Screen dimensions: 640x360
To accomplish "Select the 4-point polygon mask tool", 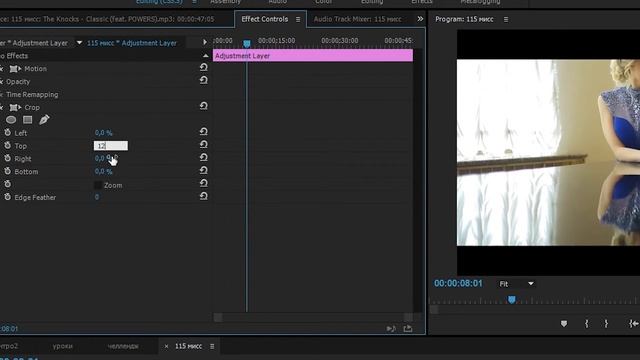I will point(28,120).
